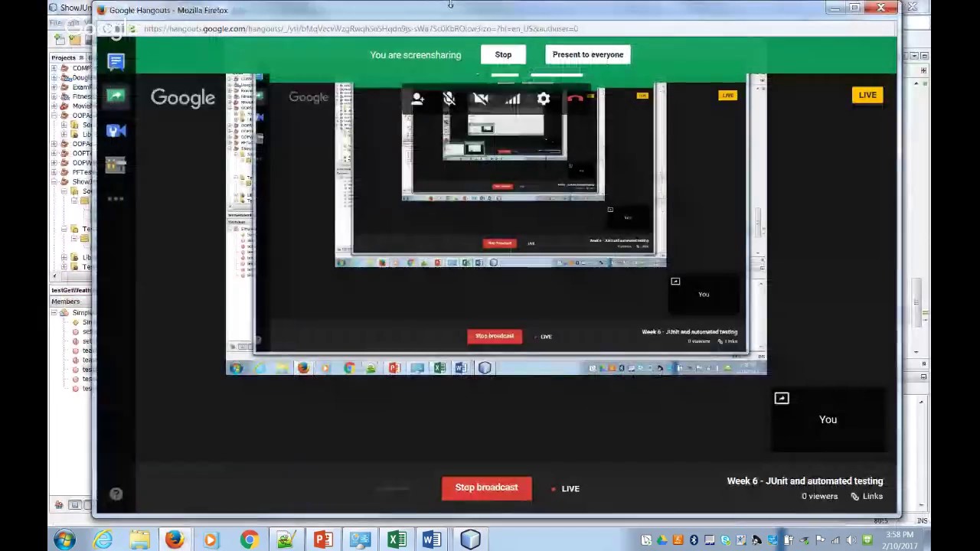Expand the first COMP project node in NetBeans

click(54, 68)
